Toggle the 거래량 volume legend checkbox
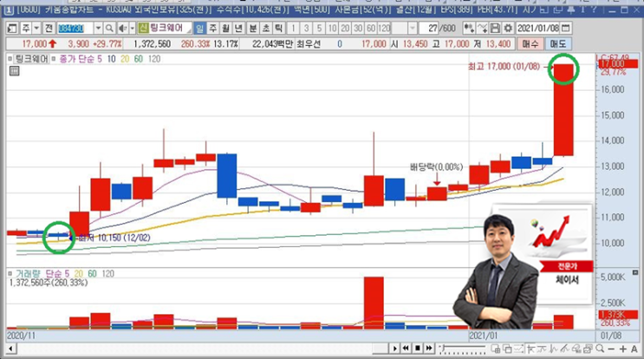Screen dimensions: 644x359 (10, 273)
